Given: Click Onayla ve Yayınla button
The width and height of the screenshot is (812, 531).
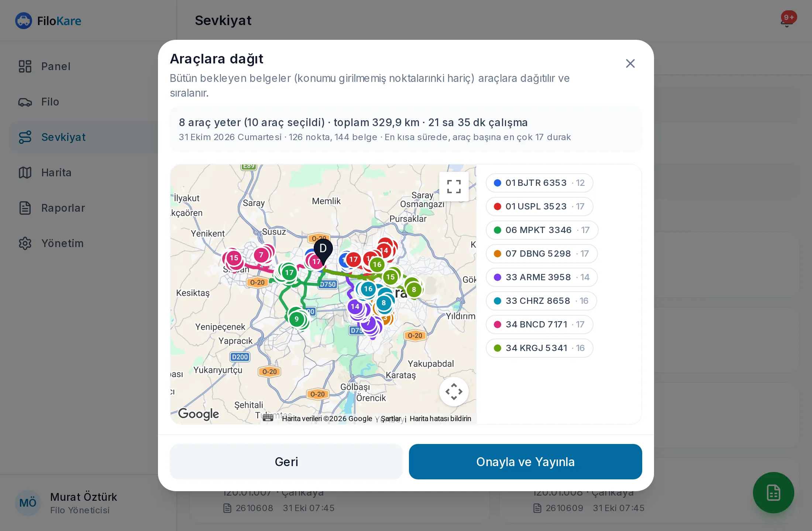Looking at the screenshot, I should click(x=525, y=462).
